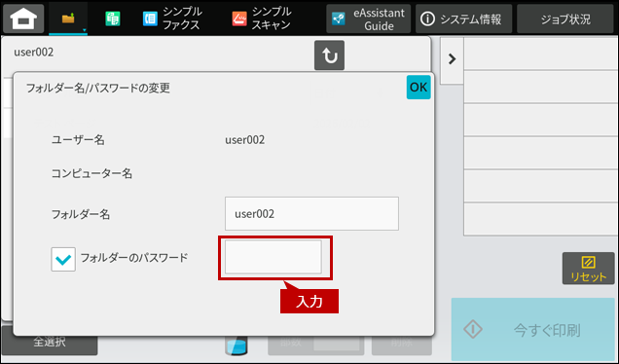
Task: Click the ユーザー名 value user002
Action: click(x=244, y=140)
